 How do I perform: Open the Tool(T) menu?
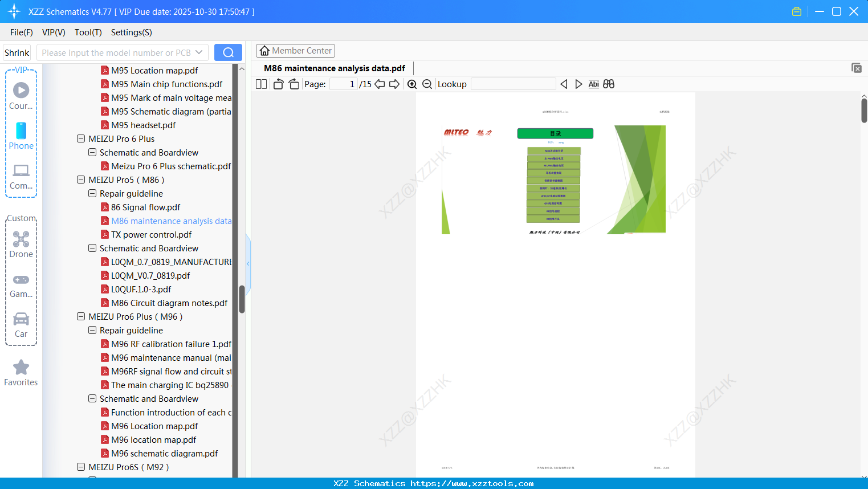click(x=88, y=32)
